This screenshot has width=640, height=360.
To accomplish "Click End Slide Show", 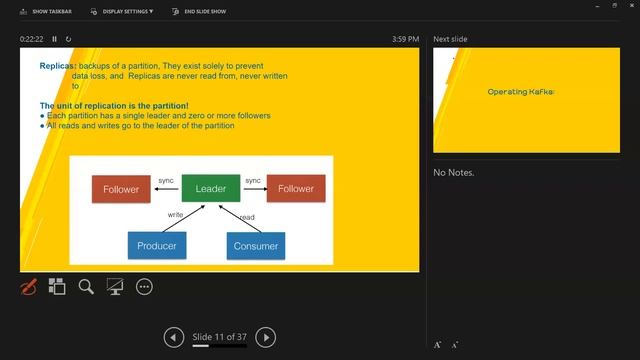I will [199, 11].
